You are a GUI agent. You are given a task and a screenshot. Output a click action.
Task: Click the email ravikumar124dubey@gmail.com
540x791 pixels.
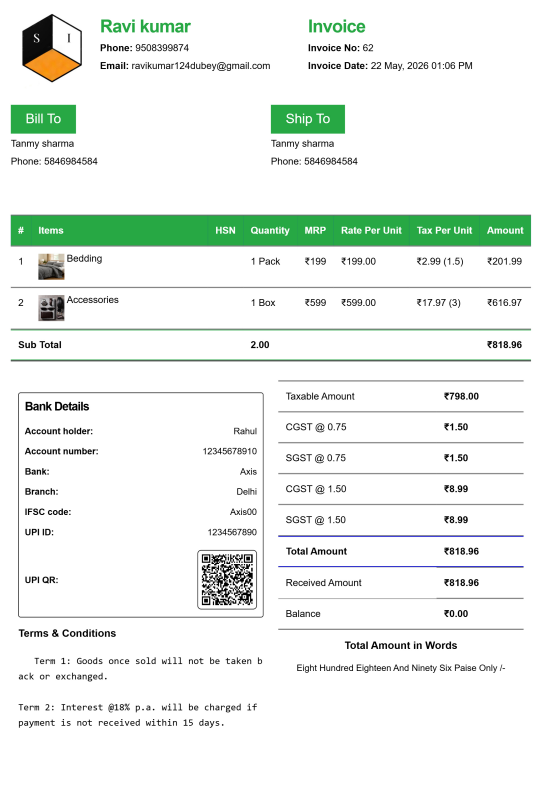point(200,66)
